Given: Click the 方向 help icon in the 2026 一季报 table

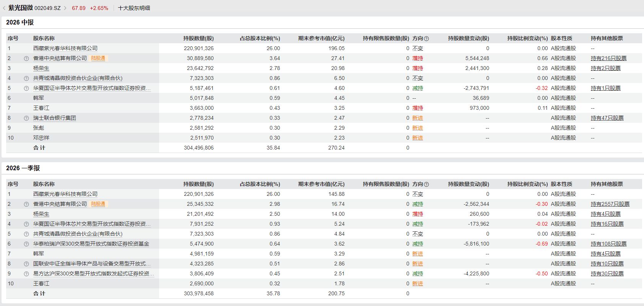Looking at the screenshot, I should (x=426, y=184).
